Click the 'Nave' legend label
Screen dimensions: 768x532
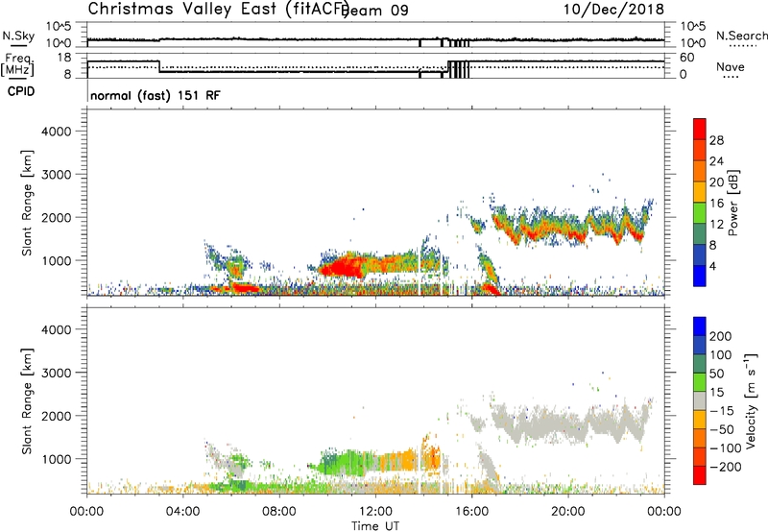[x=731, y=67]
